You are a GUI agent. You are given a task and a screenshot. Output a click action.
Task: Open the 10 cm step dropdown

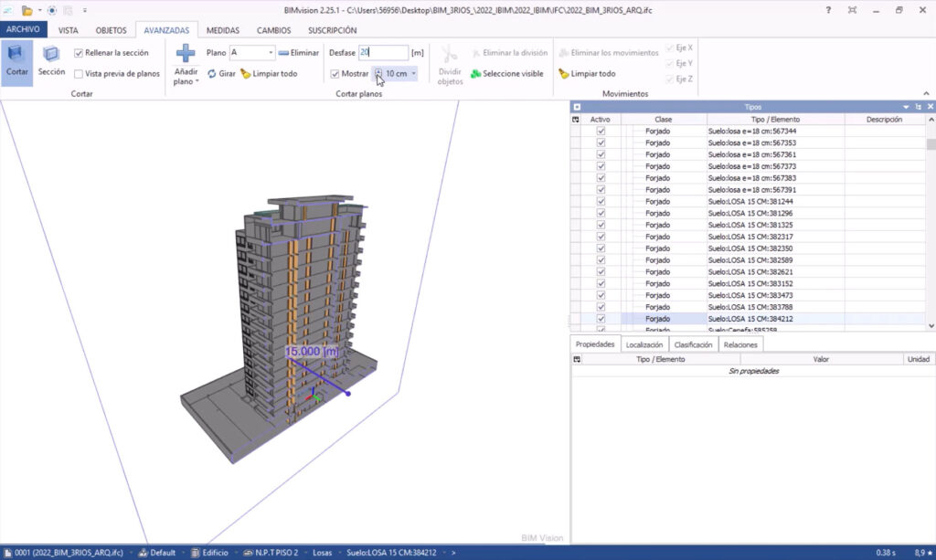coord(413,74)
